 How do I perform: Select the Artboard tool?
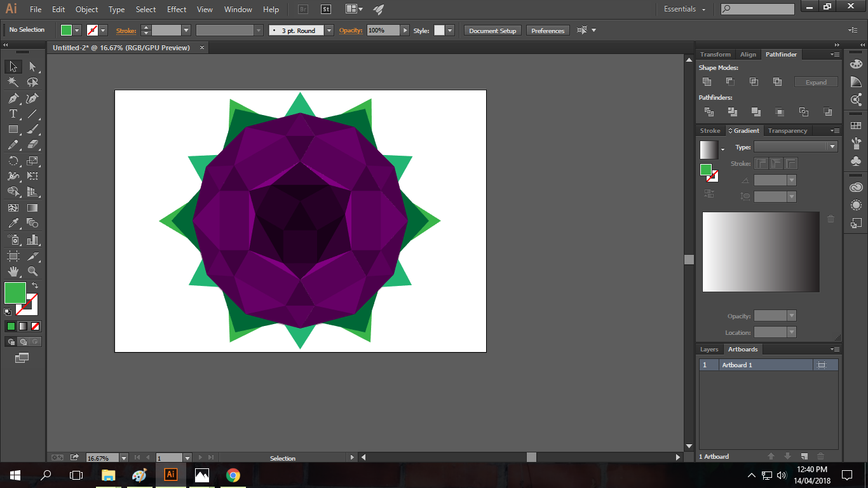coord(13,256)
